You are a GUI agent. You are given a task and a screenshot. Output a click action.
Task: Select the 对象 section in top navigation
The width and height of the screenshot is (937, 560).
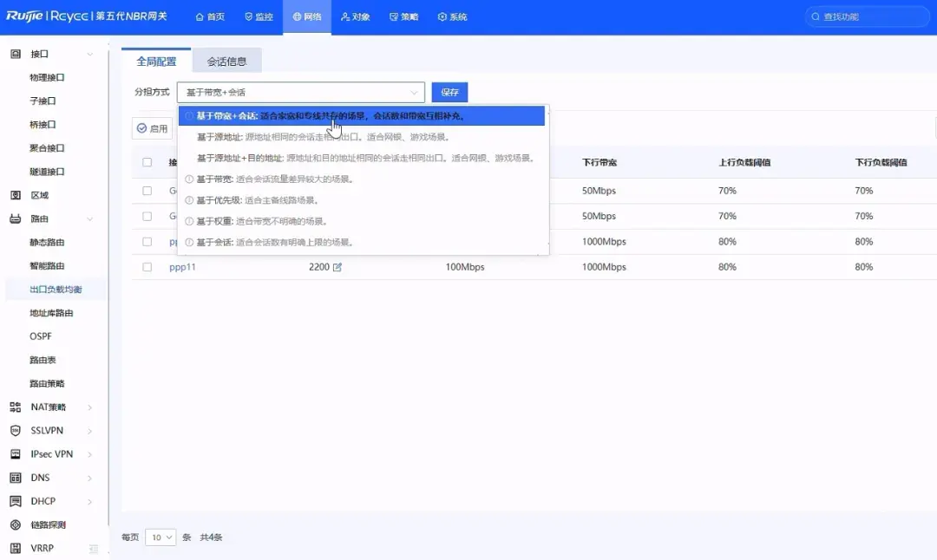pyautogui.click(x=355, y=16)
